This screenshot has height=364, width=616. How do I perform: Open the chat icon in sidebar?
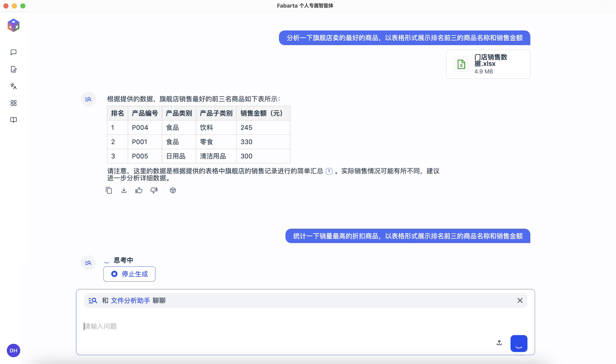pyautogui.click(x=14, y=52)
